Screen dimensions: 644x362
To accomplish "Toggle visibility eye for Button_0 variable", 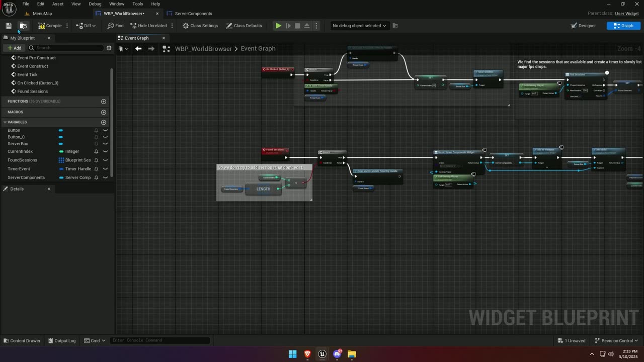I will tap(105, 137).
